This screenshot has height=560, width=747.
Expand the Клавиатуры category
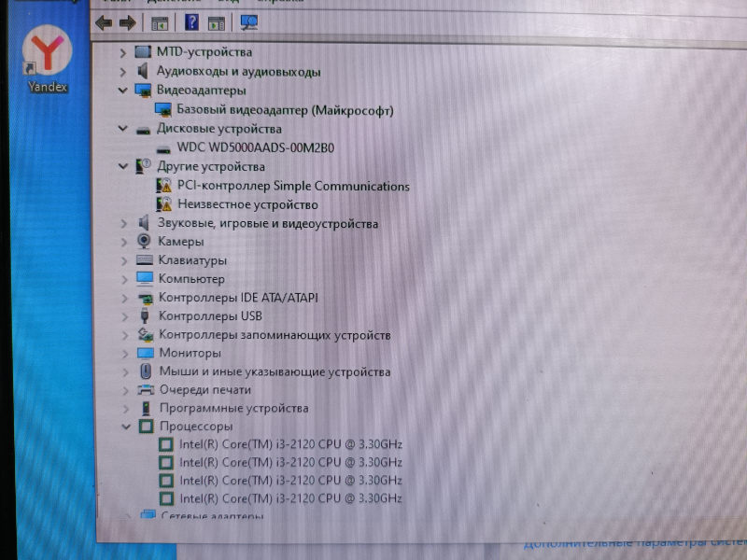coord(122,260)
